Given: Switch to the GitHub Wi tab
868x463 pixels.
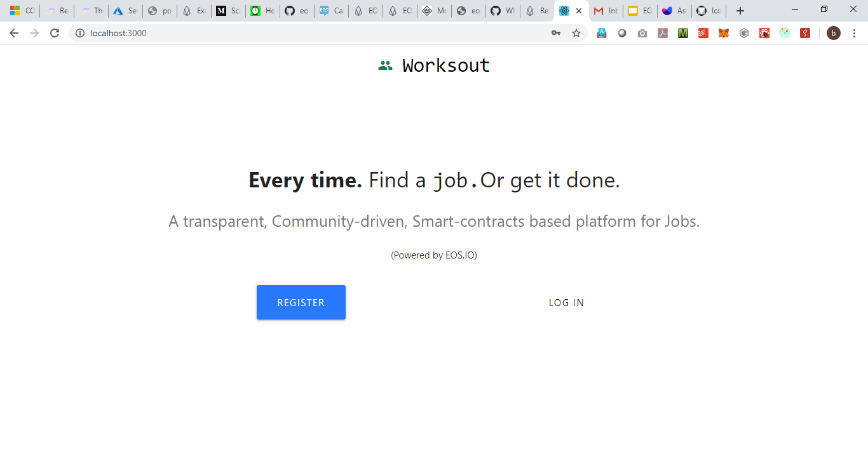Looking at the screenshot, I should click(503, 11).
